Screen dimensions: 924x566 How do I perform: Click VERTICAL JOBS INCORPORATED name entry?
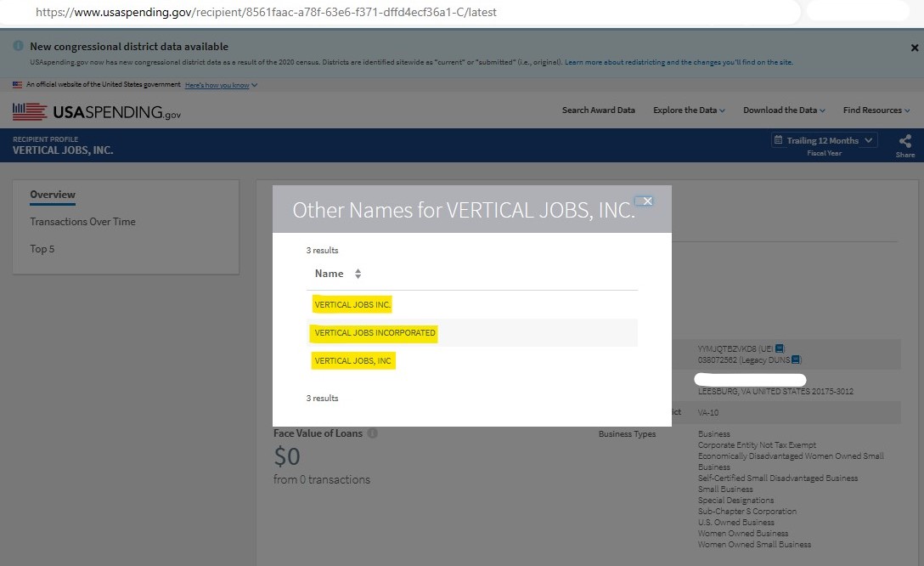pos(375,333)
